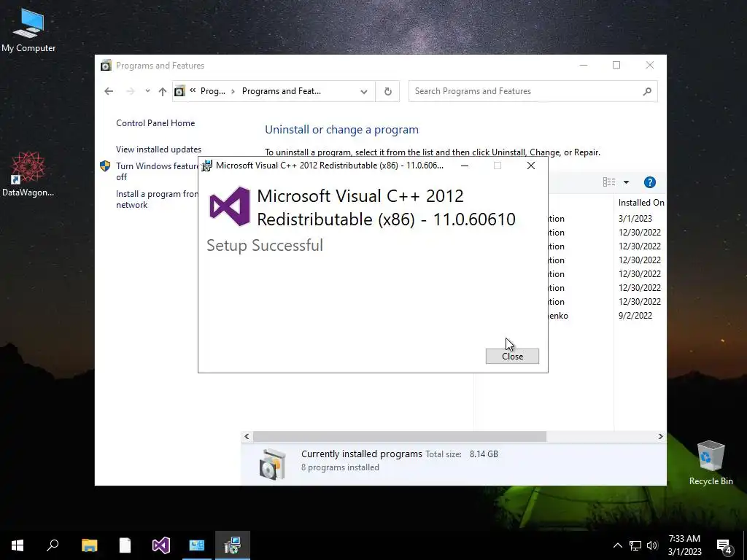This screenshot has height=560, width=747.
Task: Open the volume tray icon
Action: [652, 545]
